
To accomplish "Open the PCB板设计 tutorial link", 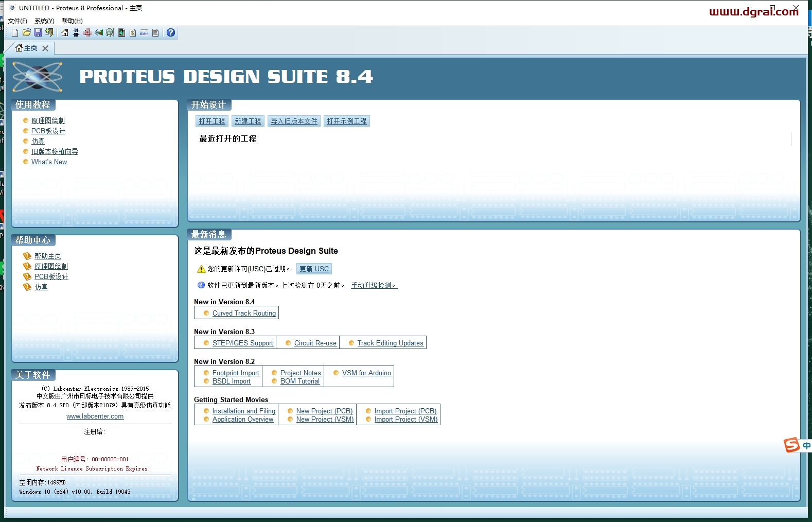I will 48,131.
